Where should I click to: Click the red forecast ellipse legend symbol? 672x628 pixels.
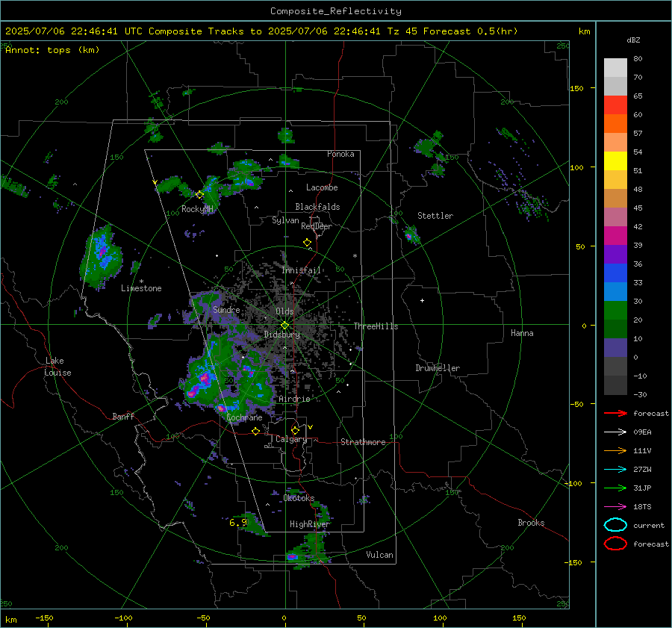coord(615,544)
